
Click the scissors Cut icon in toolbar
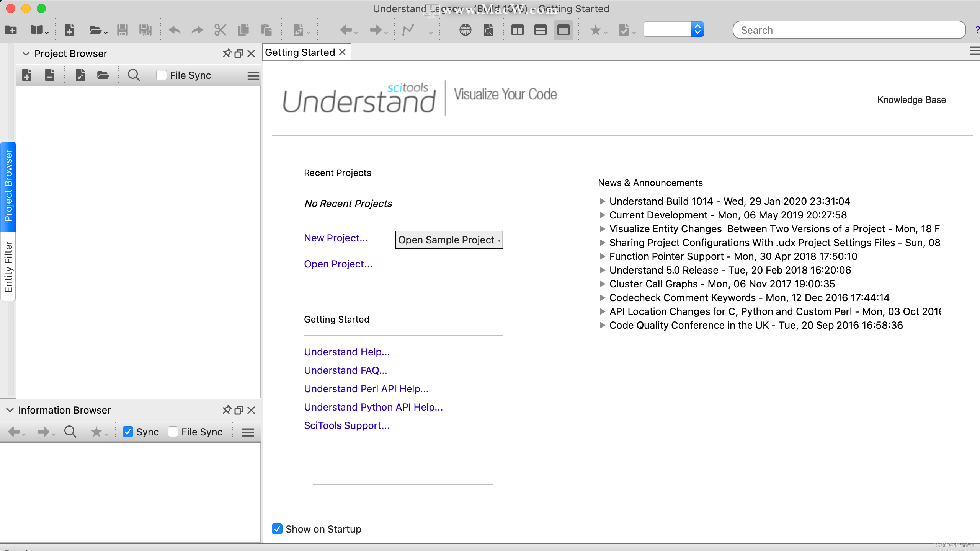pyautogui.click(x=220, y=30)
